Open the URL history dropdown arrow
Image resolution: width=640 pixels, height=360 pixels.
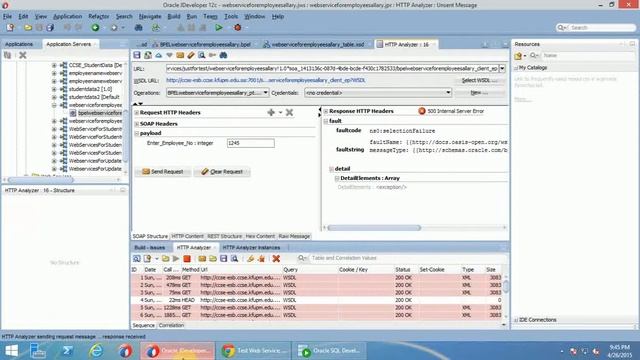[x=502, y=69]
